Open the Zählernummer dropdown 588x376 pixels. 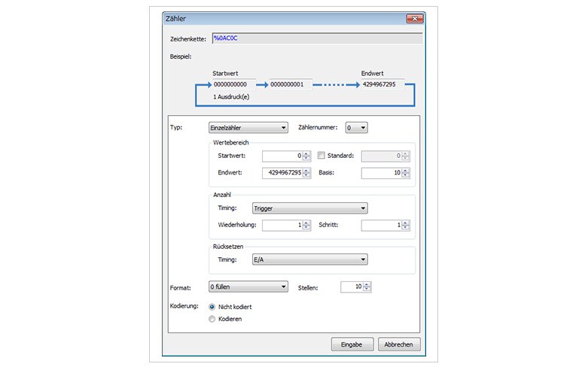tap(356, 128)
